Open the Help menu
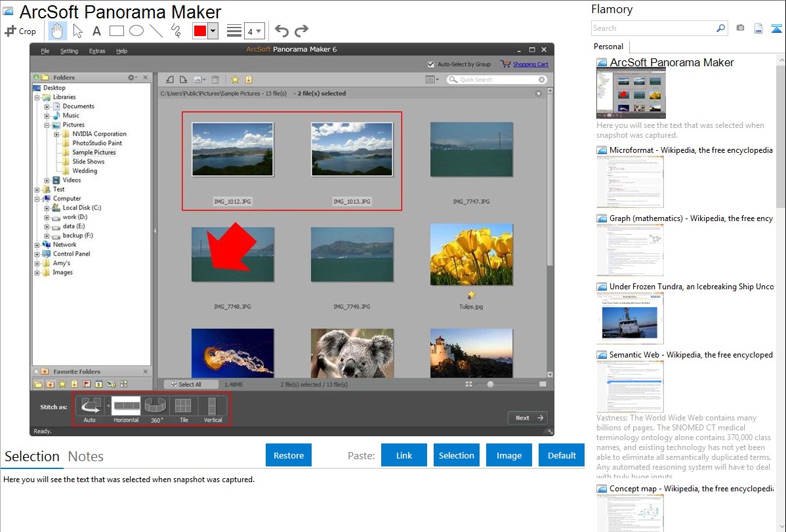 point(122,51)
